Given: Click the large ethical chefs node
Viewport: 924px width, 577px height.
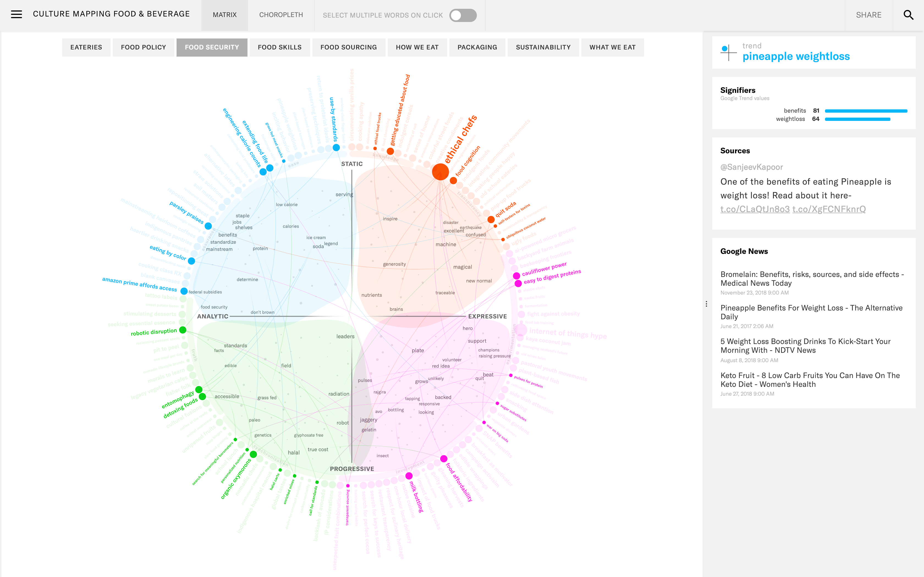Looking at the screenshot, I should pyautogui.click(x=440, y=172).
